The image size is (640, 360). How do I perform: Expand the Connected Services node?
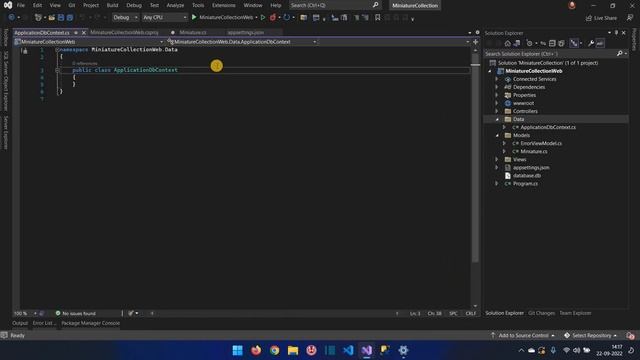pyautogui.click(x=497, y=79)
